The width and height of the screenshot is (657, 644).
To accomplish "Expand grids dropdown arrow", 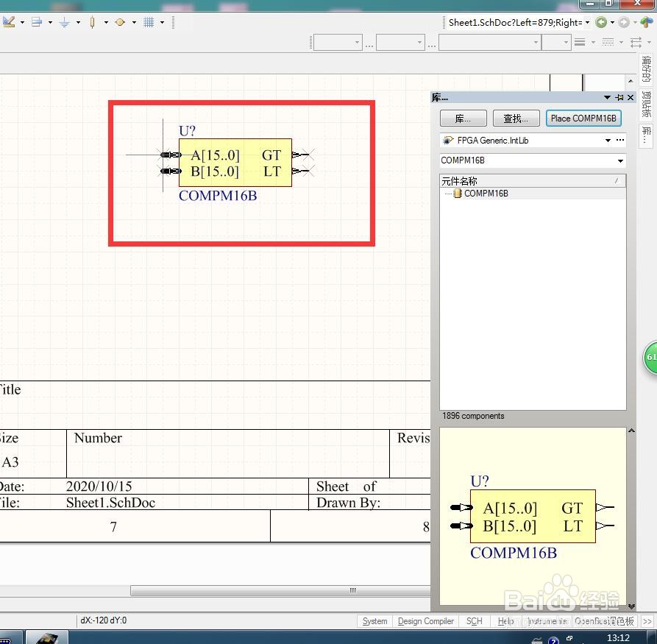I will (162, 22).
